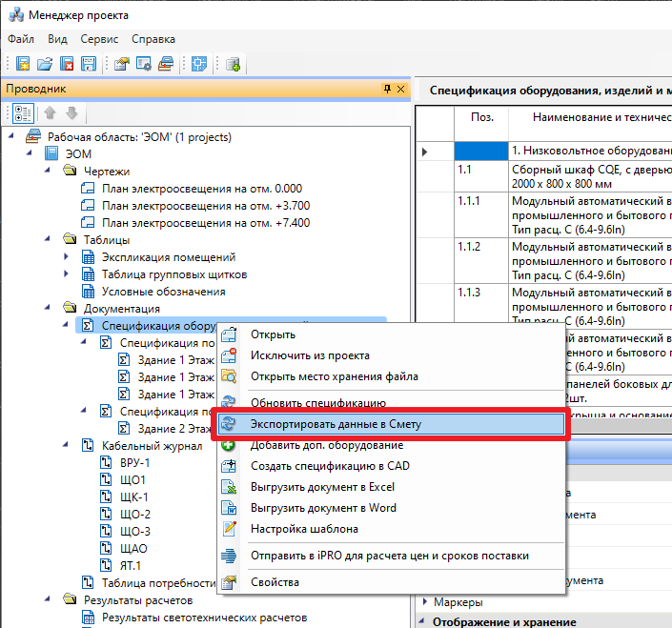Choose Настройка шаблона

tap(392, 529)
